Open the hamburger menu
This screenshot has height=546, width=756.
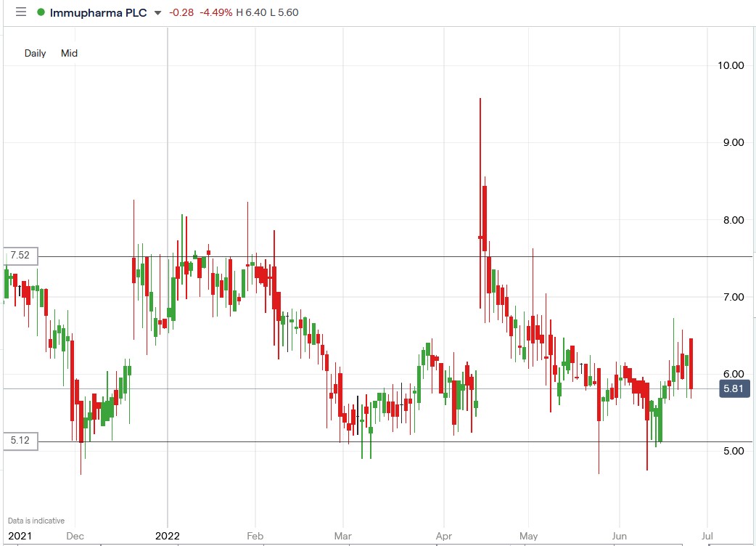click(20, 12)
